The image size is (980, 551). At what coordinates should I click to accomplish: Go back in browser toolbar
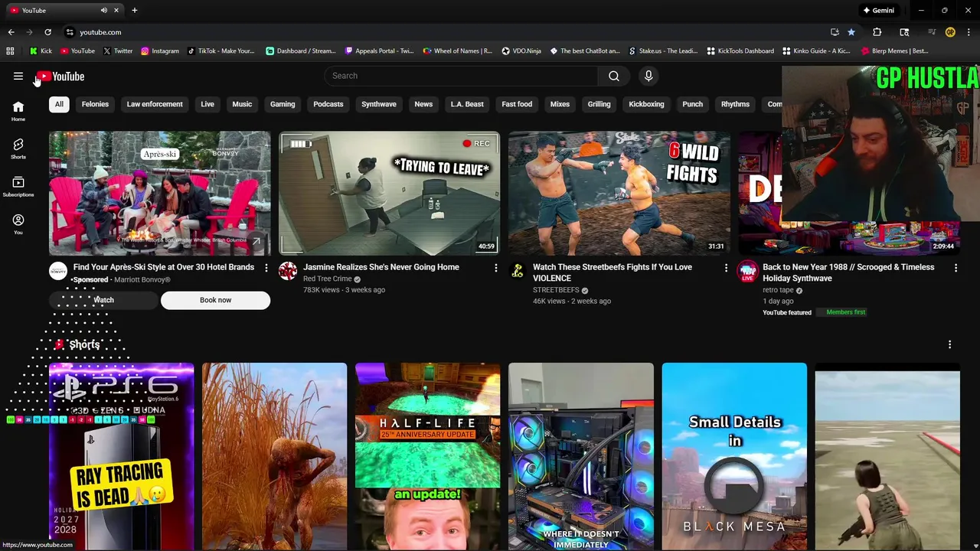coord(11,32)
